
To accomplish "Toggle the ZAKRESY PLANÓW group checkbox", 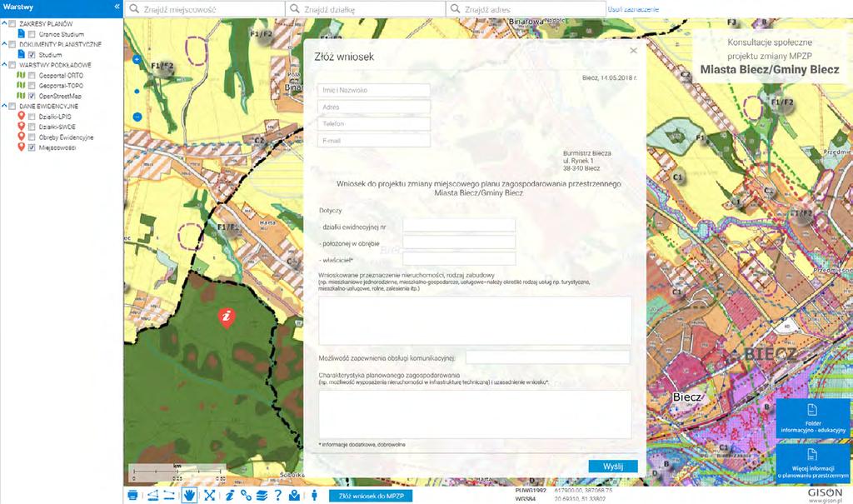I will tap(12, 24).
